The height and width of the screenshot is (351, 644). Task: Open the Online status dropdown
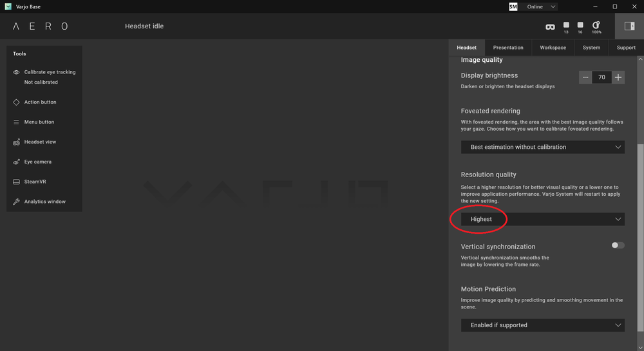[541, 6]
